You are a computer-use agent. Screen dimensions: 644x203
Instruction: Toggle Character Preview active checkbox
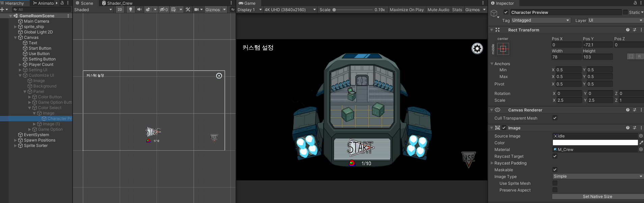point(506,12)
